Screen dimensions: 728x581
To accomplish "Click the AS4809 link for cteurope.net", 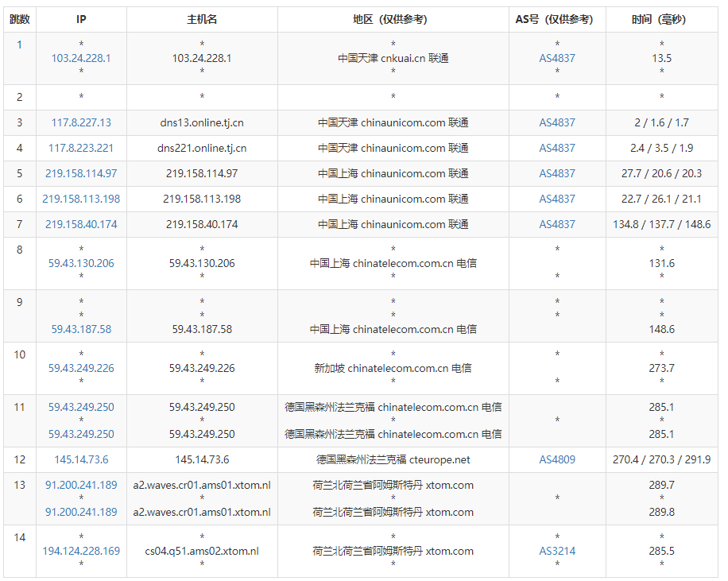I will click(556, 459).
